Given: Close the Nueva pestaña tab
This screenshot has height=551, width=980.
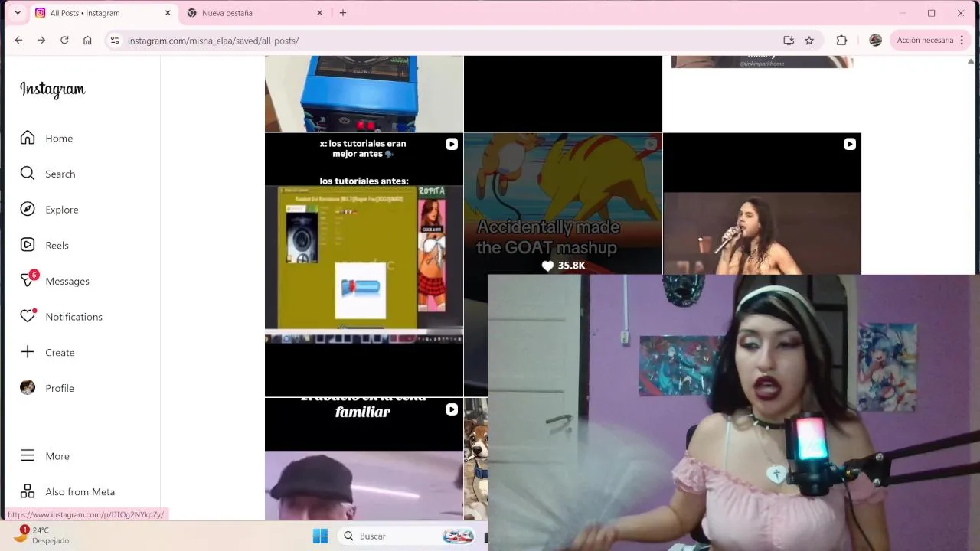Looking at the screenshot, I should point(320,13).
